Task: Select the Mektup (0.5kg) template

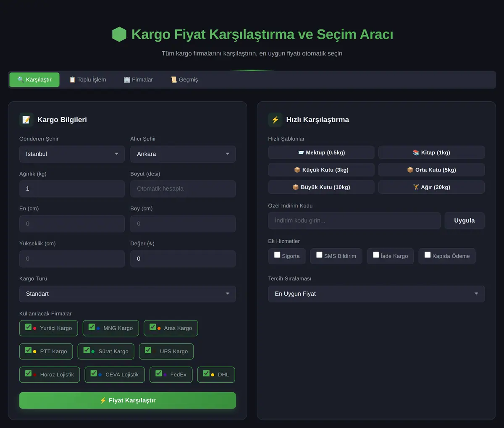Action: pyautogui.click(x=321, y=152)
